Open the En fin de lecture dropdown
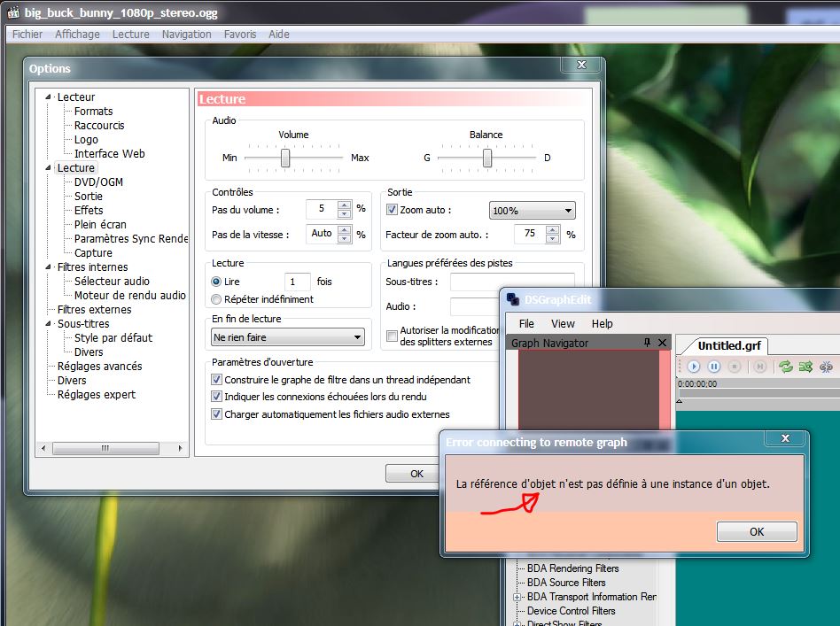This screenshot has height=626, width=840. [288, 337]
